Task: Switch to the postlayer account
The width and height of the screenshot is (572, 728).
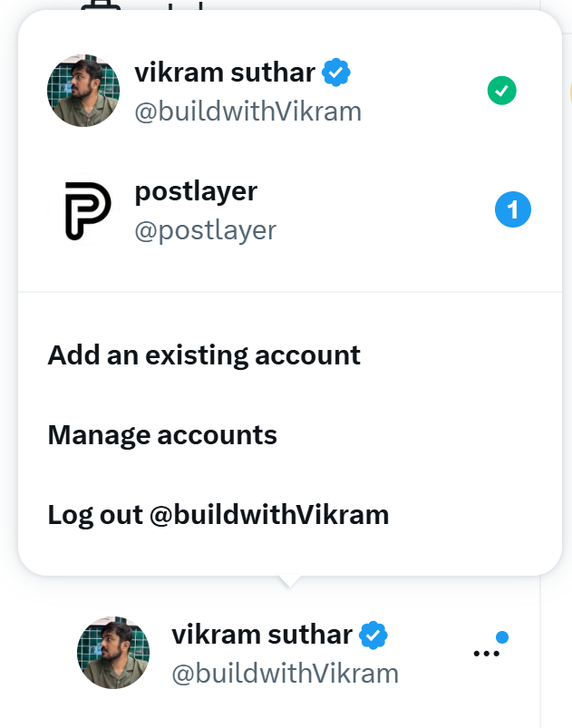Action: point(196,192)
